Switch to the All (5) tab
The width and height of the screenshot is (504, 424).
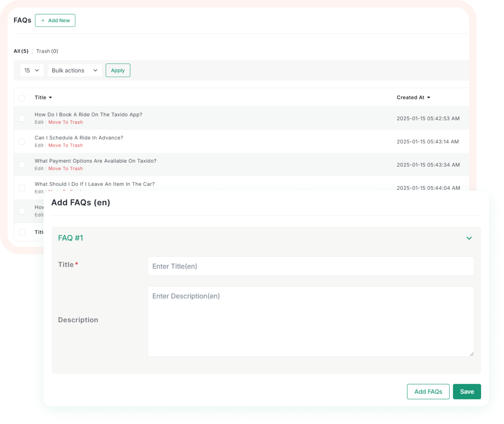21,51
